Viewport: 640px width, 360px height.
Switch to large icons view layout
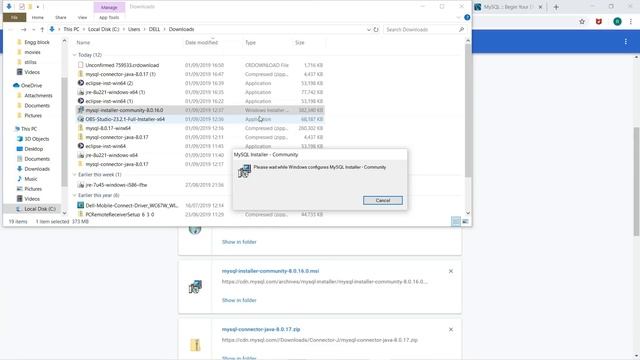pos(465,221)
